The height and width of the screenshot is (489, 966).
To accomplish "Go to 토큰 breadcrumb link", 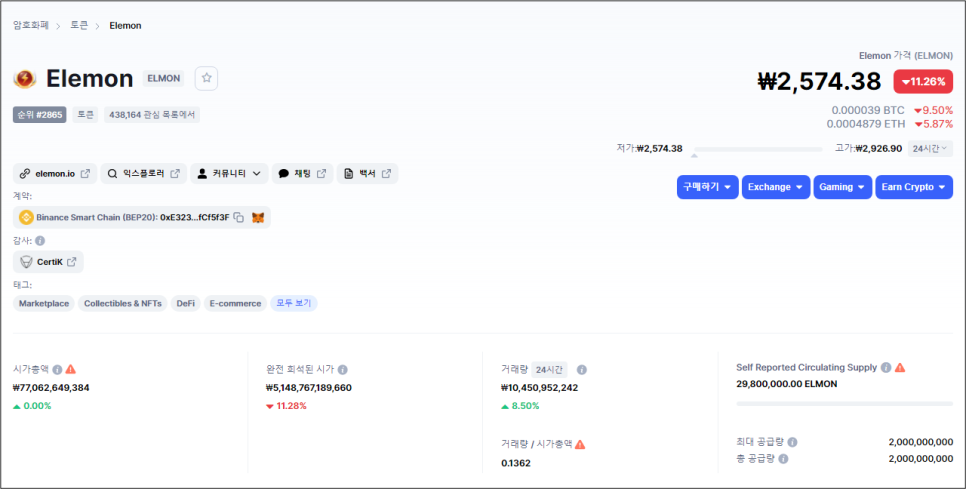I will 79,25.
